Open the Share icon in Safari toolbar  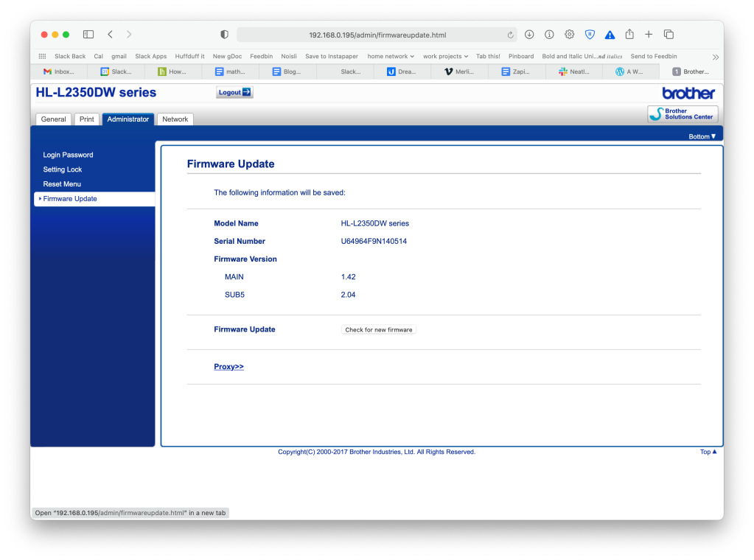click(629, 34)
